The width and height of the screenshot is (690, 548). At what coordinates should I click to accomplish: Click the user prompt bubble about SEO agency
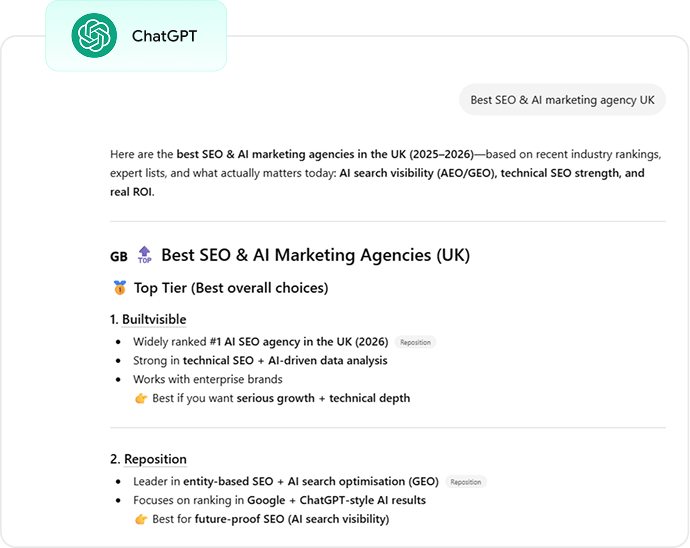tap(561, 100)
